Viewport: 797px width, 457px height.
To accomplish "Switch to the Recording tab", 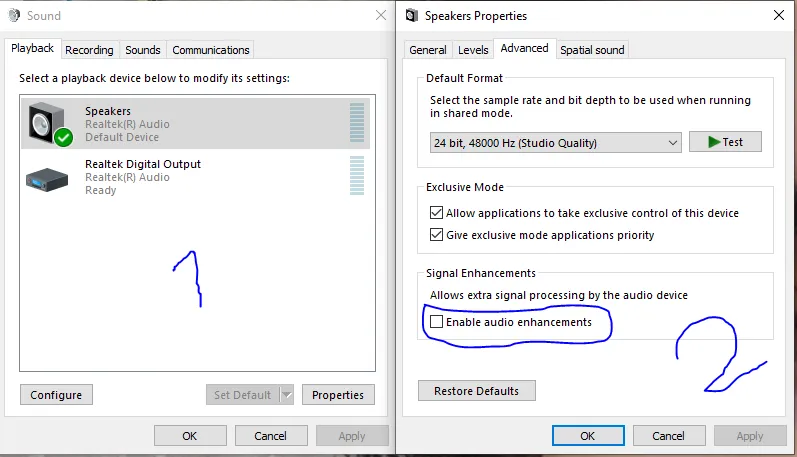I will pos(90,50).
